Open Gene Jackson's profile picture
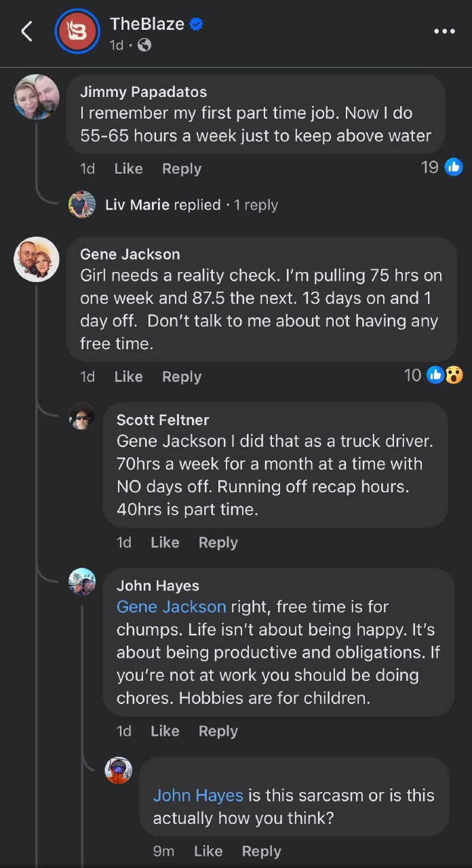The height and width of the screenshot is (868, 472). tap(37, 259)
